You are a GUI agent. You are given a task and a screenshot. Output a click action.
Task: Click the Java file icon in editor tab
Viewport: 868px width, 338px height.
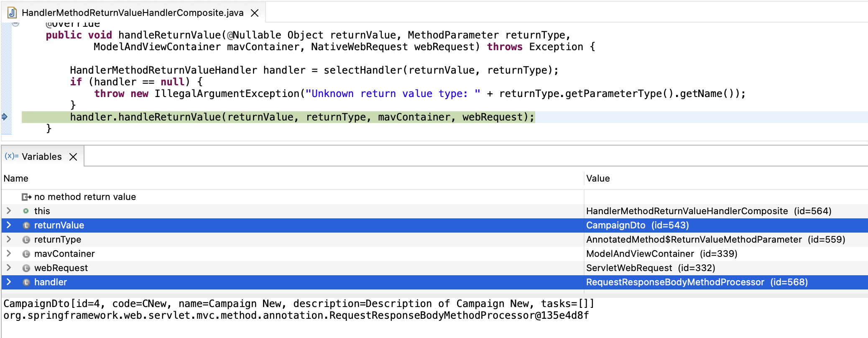[12, 13]
